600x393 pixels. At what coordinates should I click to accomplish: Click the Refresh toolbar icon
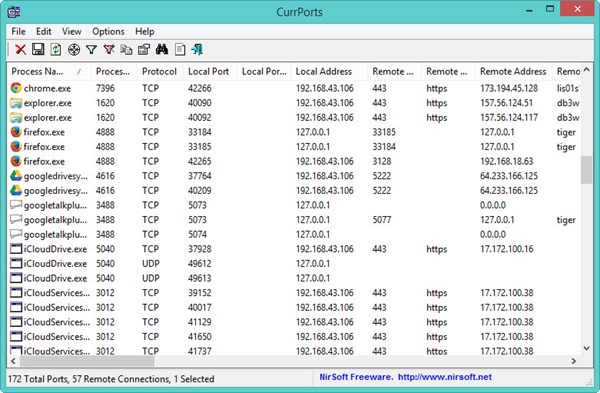[x=56, y=49]
